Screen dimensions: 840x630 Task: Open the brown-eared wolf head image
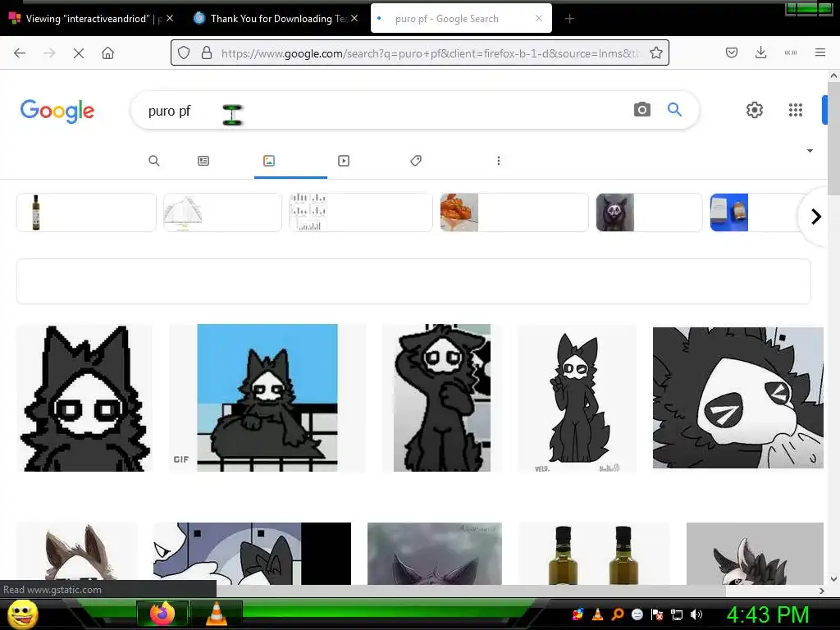76,552
